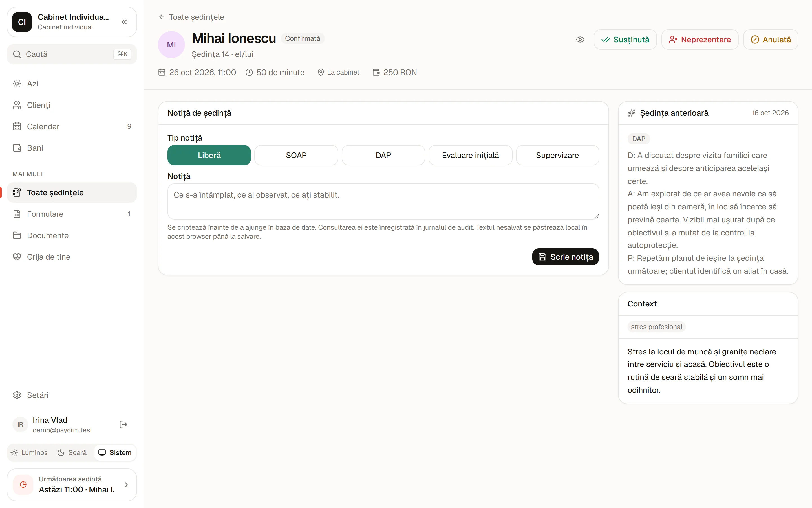Open the Cabinet Individual workspace switcher

tap(72, 22)
